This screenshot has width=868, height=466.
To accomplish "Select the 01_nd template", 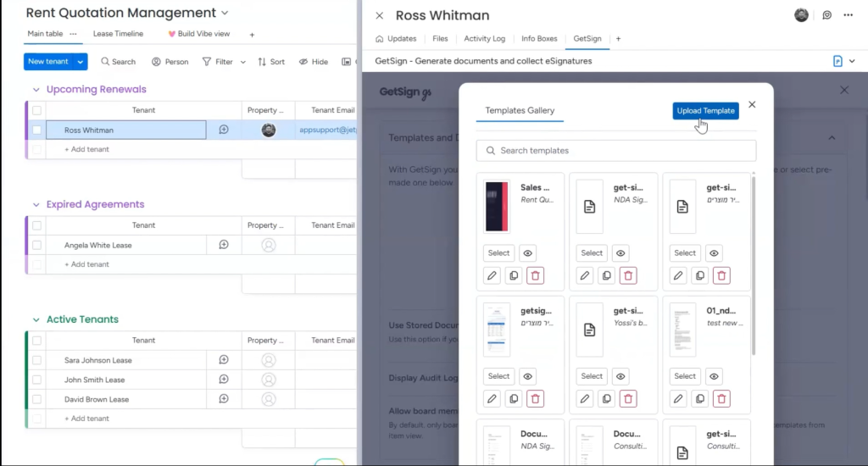I will click(685, 376).
